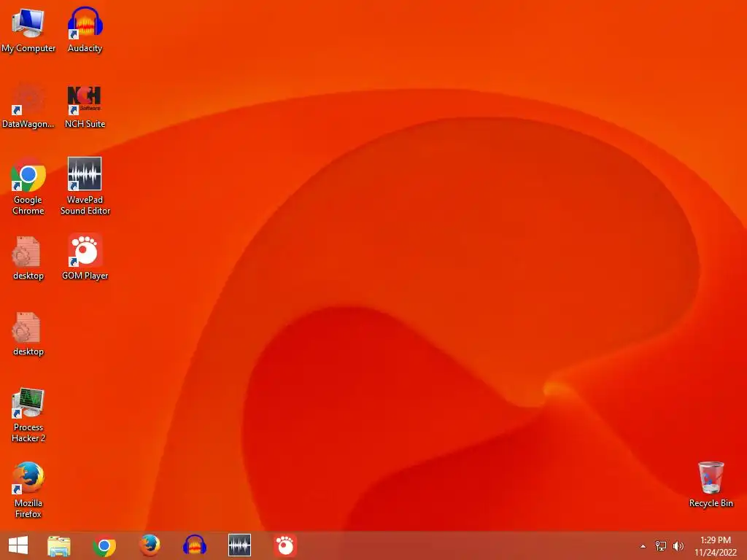
Task: Open the volume control tray icon
Action: pyautogui.click(x=678, y=546)
